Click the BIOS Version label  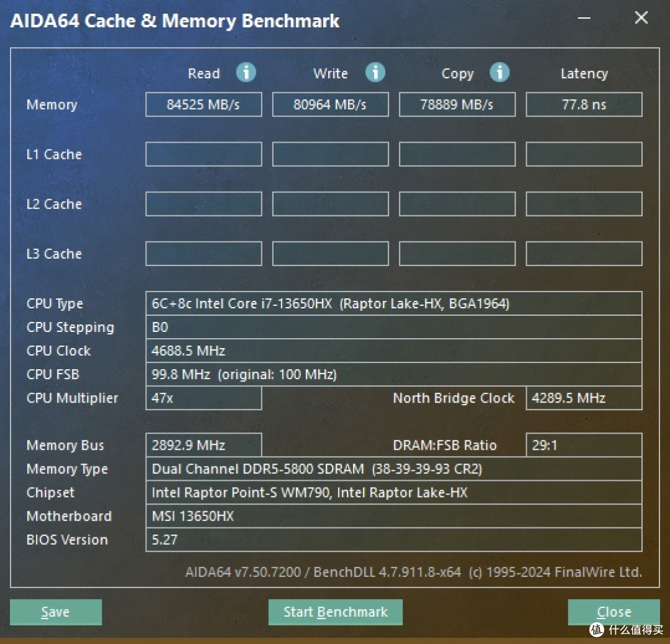pyautogui.click(x=67, y=540)
